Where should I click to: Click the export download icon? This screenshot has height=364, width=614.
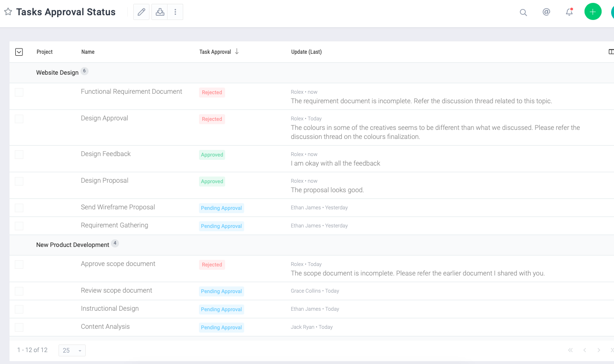click(160, 12)
